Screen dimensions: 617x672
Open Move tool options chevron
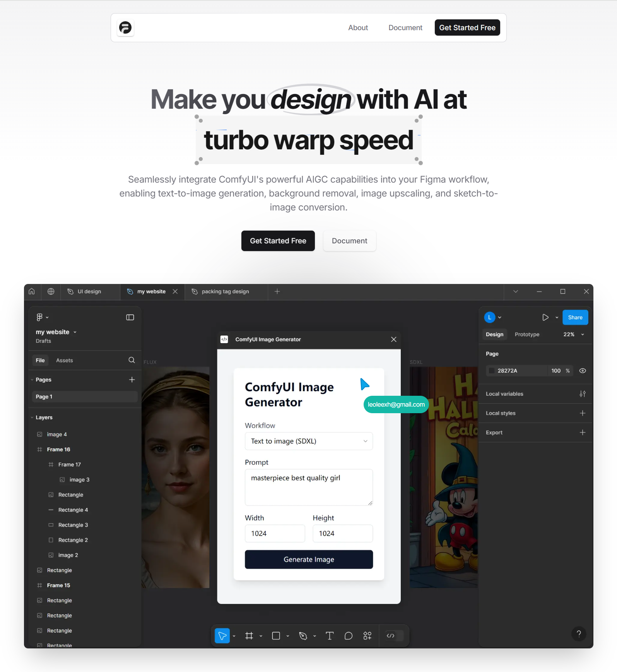pyautogui.click(x=234, y=636)
